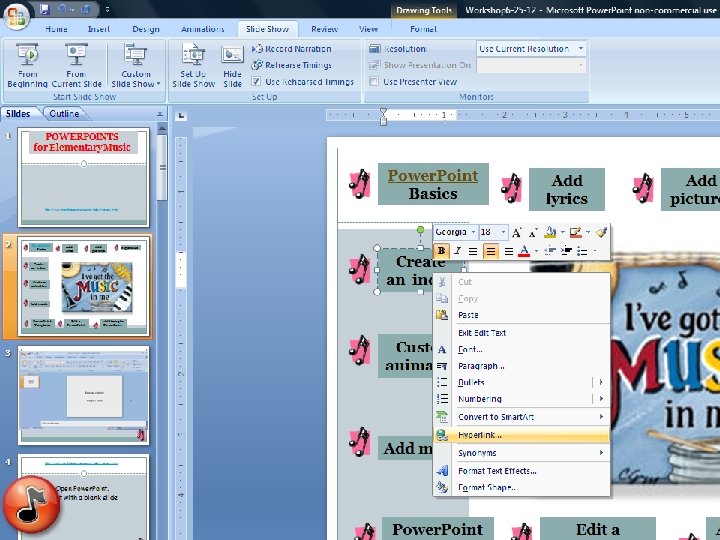Click the Format Painter brush icon
The height and width of the screenshot is (540, 720).
click(x=602, y=232)
